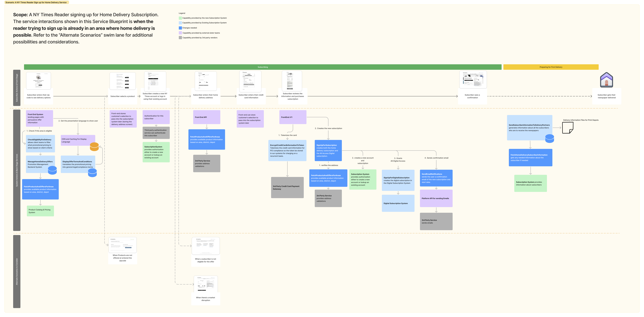Screen dimensions: 644x317
Task: Click the Subscription System provides information about subscribers box
Action: point(531,183)
